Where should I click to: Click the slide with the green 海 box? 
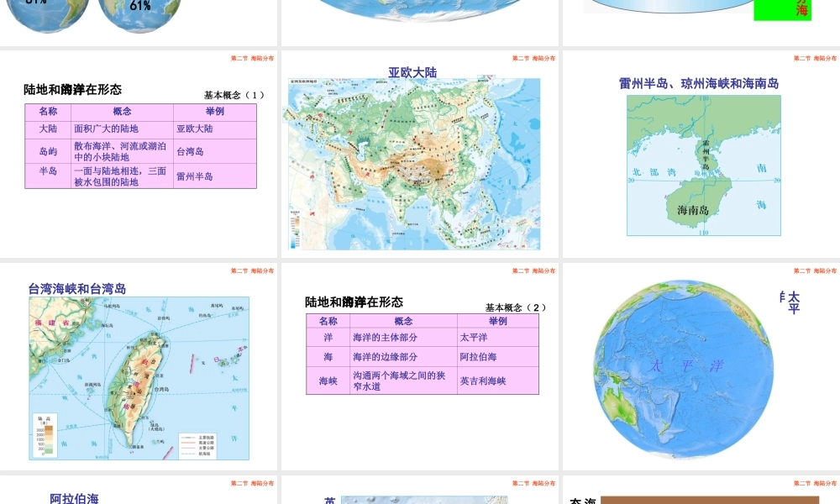tap(701, 23)
